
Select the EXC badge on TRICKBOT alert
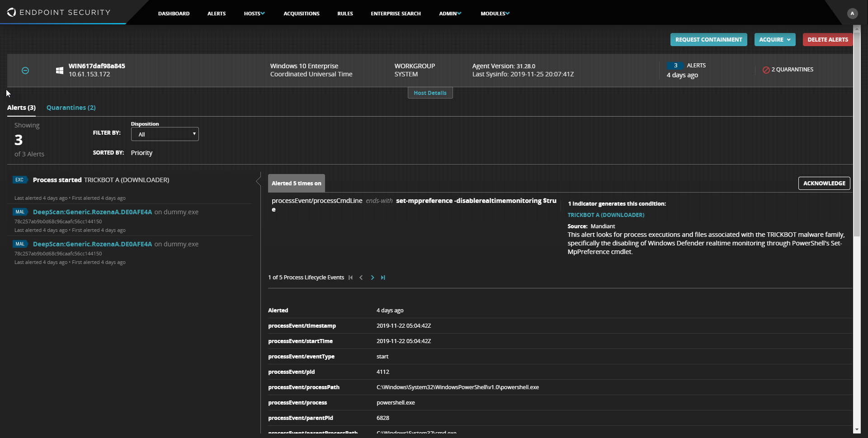click(19, 180)
